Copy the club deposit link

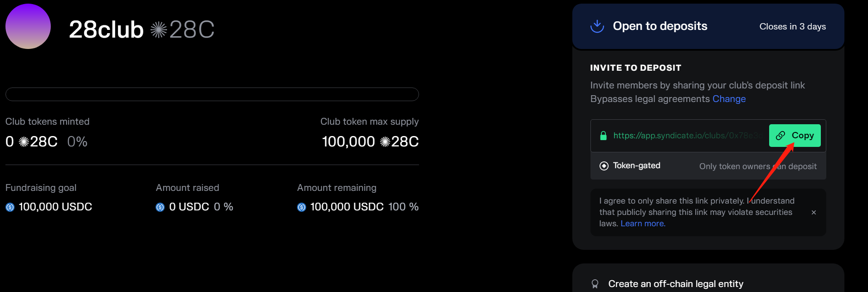coord(795,136)
